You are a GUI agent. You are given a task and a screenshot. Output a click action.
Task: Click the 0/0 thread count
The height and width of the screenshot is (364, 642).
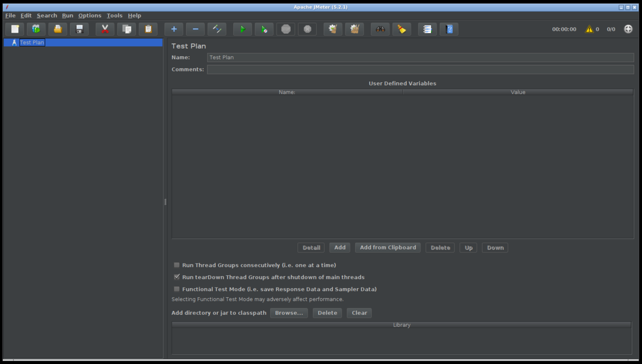pyautogui.click(x=611, y=29)
